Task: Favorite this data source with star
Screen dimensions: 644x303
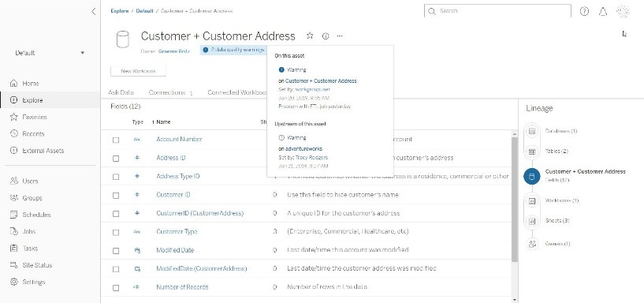Action: [x=310, y=36]
